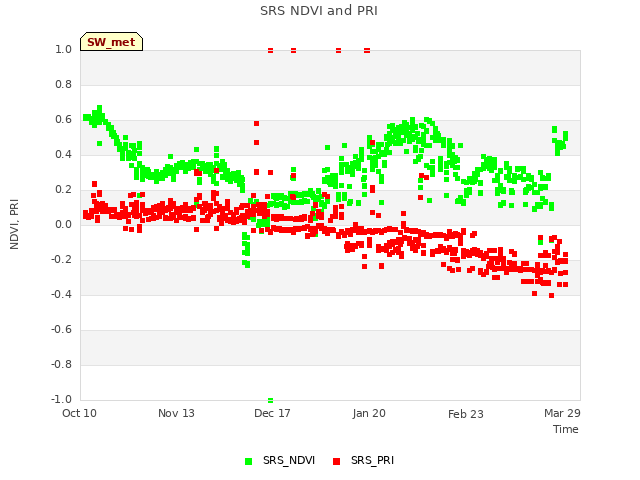Click the -1.0 y-axis tick label
This screenshot has height=480, width=640.
(x=61, y=399)
